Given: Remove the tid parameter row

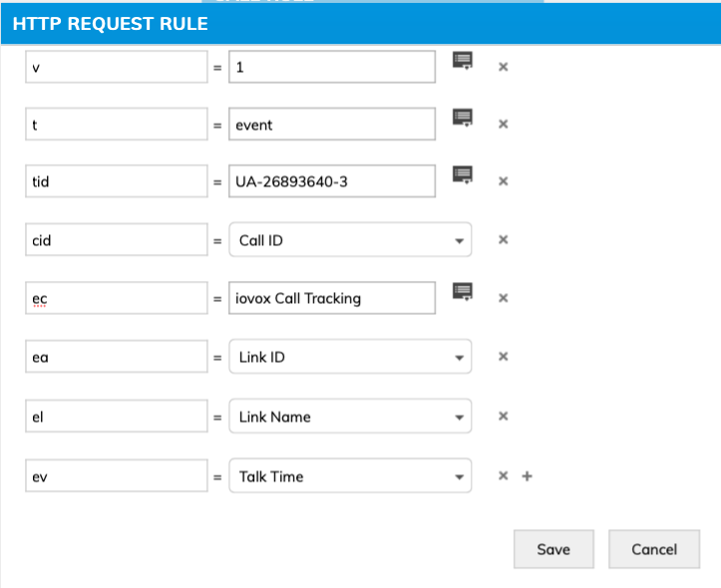Looking at the screenshot, I should (504, 181).
